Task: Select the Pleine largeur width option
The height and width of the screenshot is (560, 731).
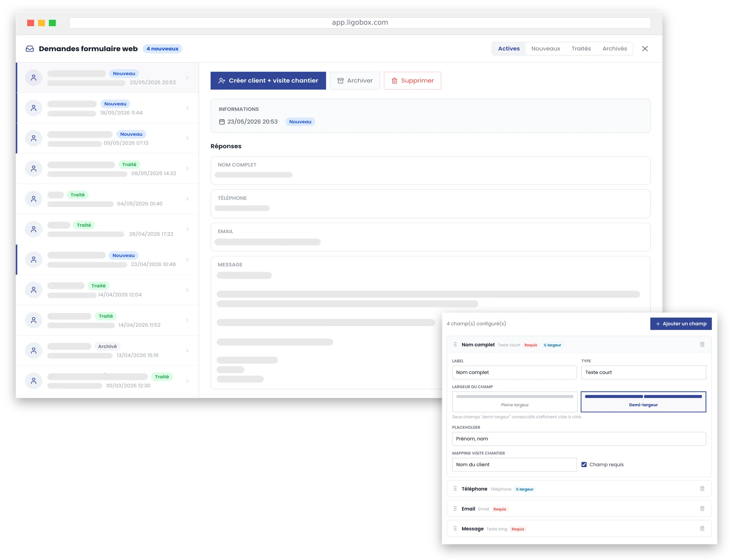Action: 515,402
